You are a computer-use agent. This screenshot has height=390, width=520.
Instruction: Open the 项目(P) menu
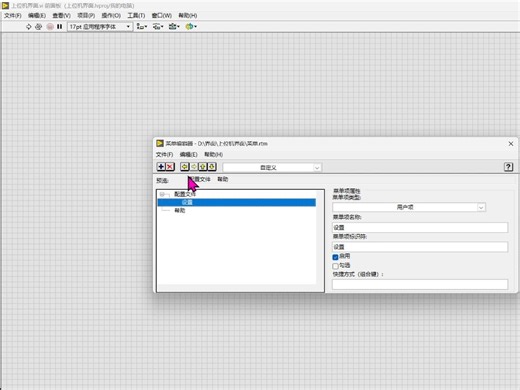[86, 16]
